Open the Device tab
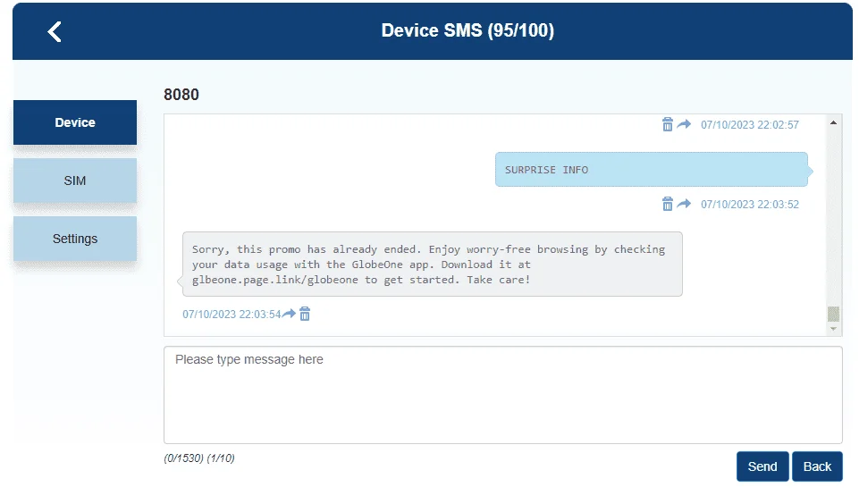The image size is (859, 504). click(x=75, y=122)
